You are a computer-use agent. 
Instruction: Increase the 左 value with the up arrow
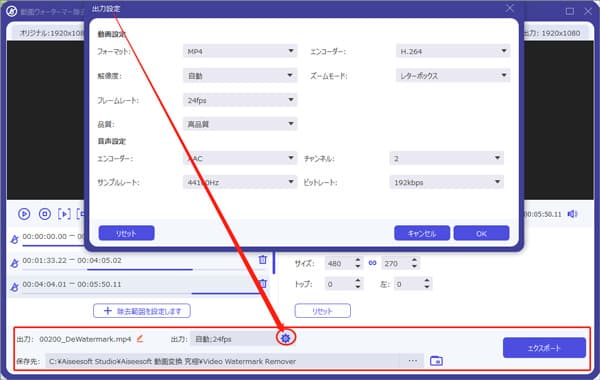coord(427,281)
